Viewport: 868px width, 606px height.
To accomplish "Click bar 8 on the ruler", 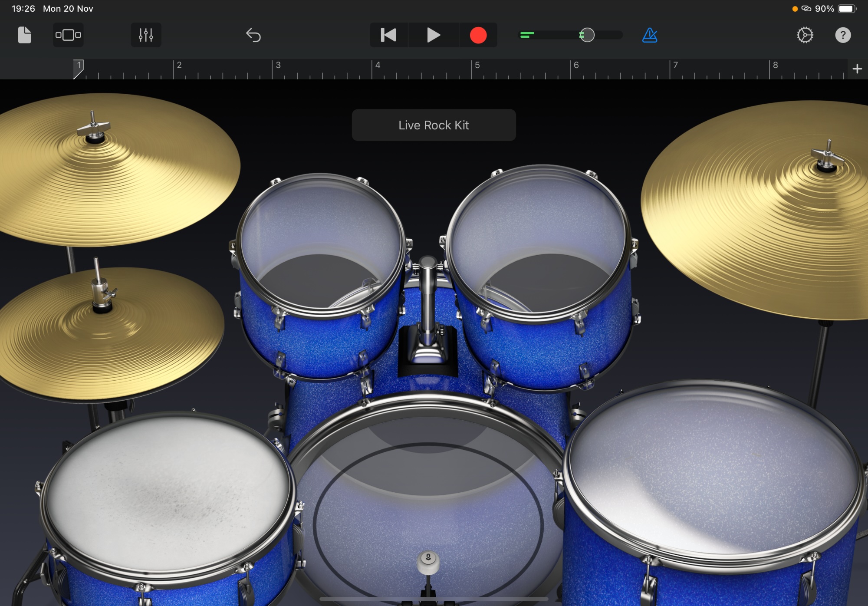I will [x=775, y=65].
